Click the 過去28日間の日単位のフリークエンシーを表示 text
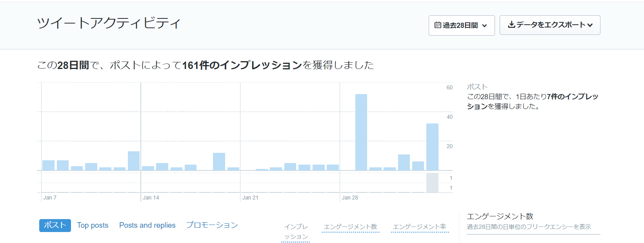 pos(529,227)
